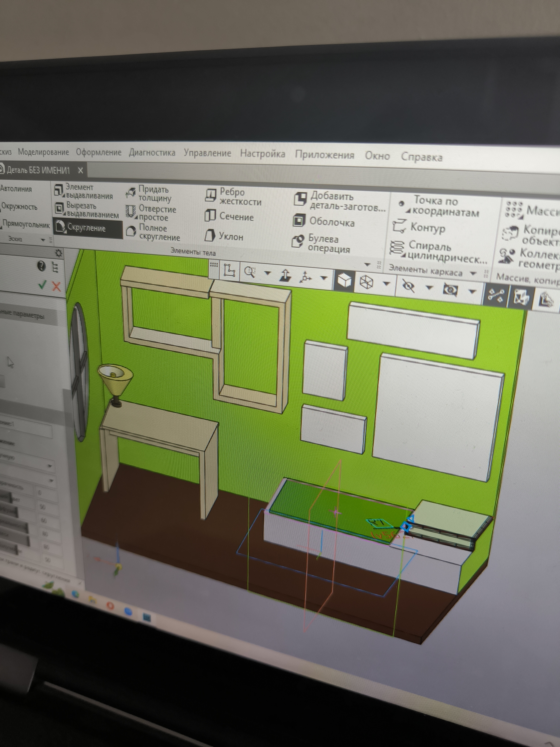Choose the Вырезать выдавливанием cut tool
The width and height of the screenshot is (560, 747).
point(87,210)
